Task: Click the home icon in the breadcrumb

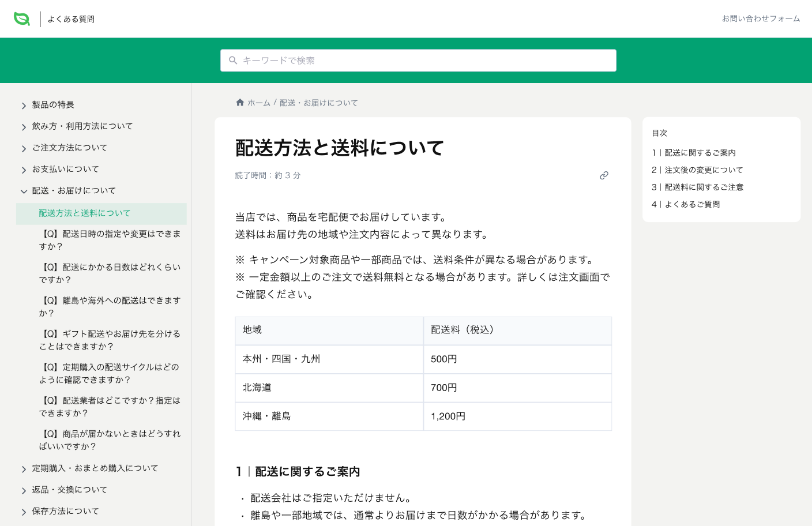Action: pyautogui.click(x=240, y=102)
